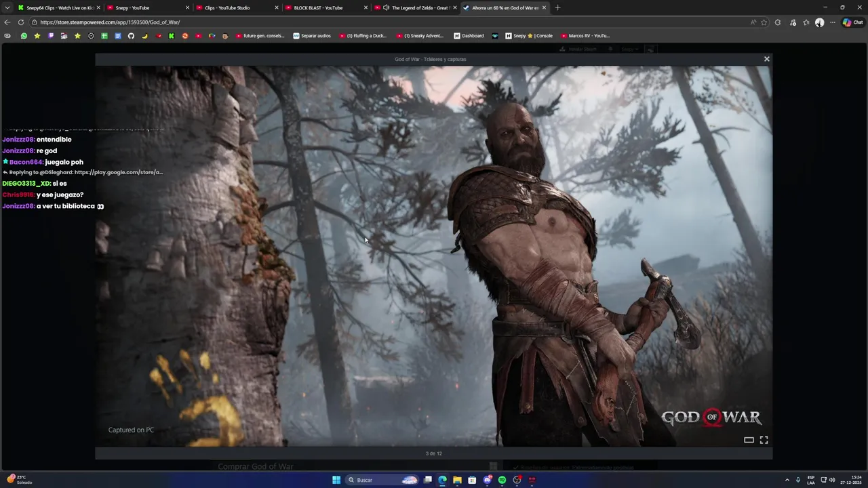Click the taskbar Buscar search box
The image size is (868, 488).
coord(382,480)
